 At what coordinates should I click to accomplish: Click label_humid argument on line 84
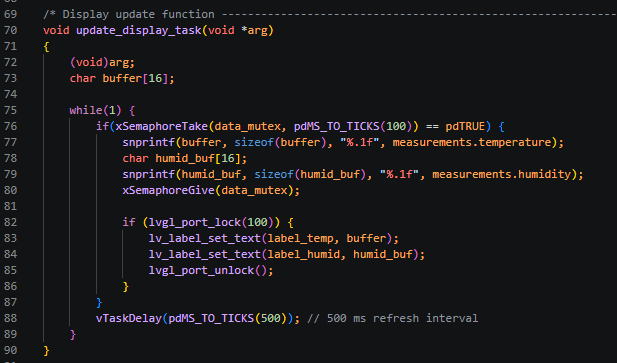303,254
